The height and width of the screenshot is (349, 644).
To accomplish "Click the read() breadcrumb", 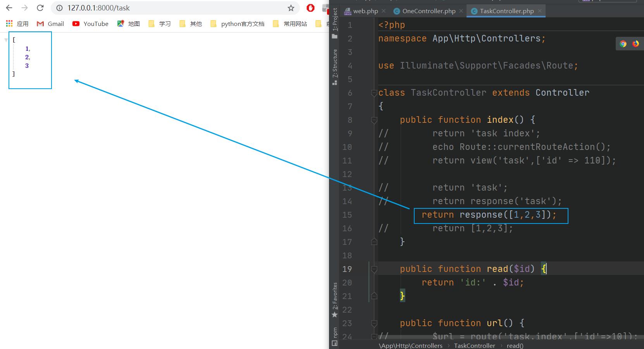I will [x=515, y=346].
